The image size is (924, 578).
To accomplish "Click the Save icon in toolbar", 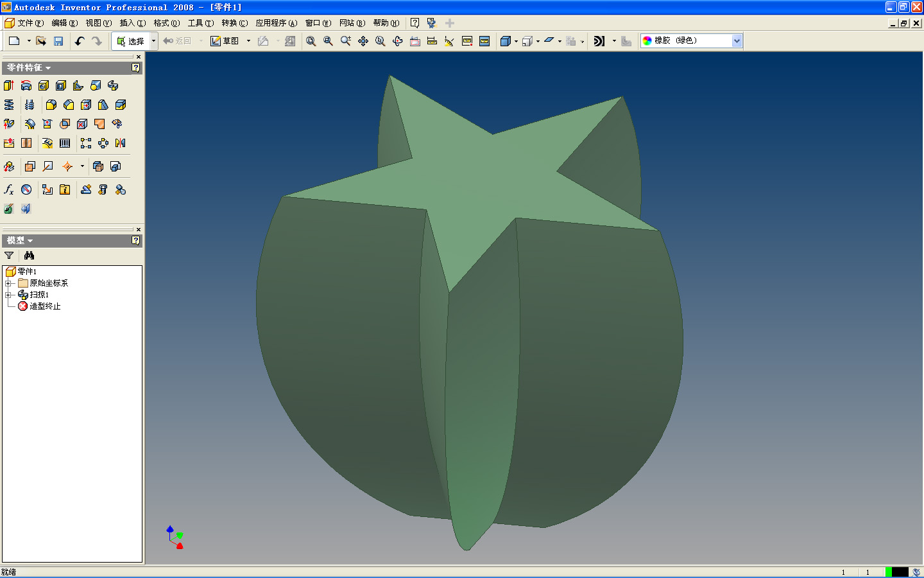I will click(58, 41).
